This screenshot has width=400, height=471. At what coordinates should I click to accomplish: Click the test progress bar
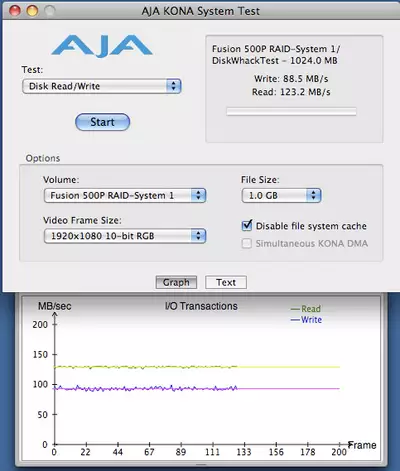(x=291, y=112)
